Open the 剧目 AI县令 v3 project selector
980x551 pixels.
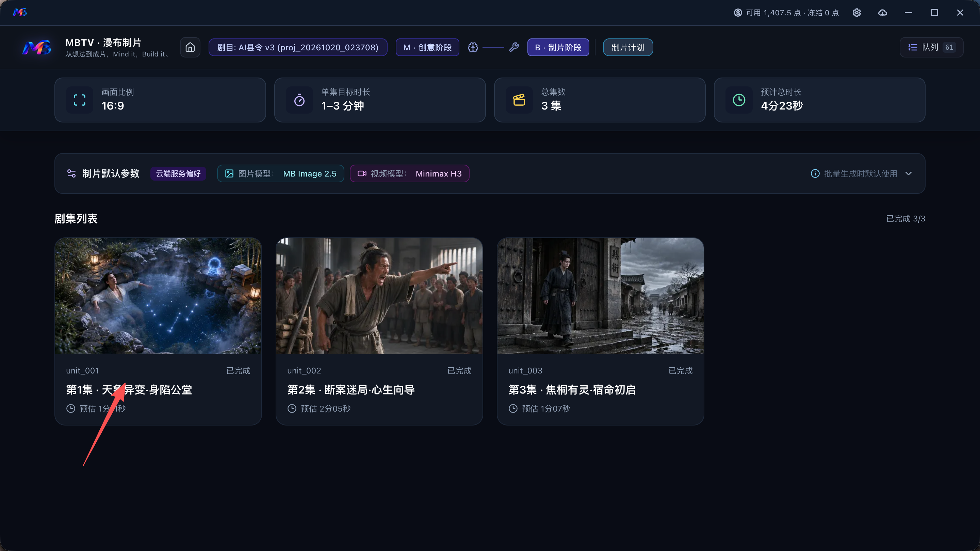pyautogui.click(x=298, y=47)
